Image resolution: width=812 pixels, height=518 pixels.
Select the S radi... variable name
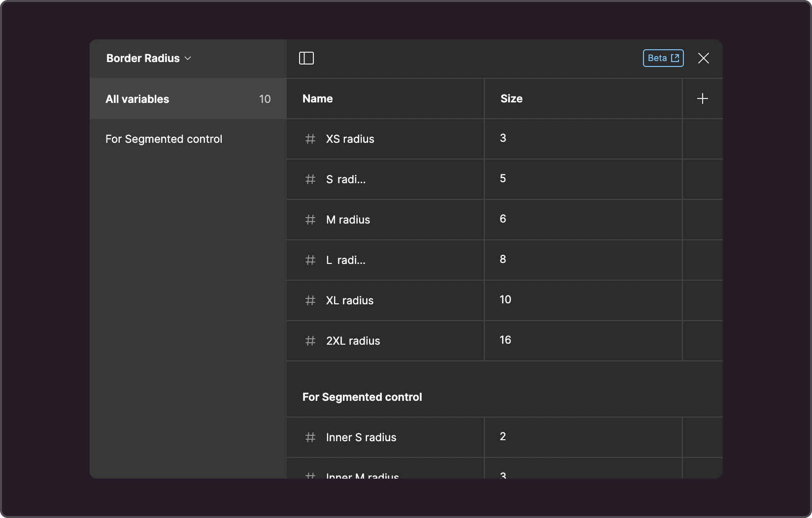coord(346,179)
